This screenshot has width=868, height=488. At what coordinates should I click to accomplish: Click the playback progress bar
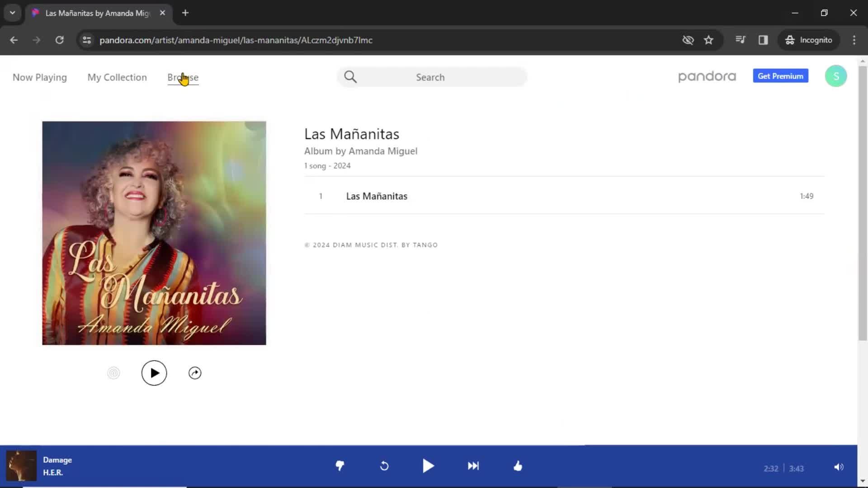429,445
